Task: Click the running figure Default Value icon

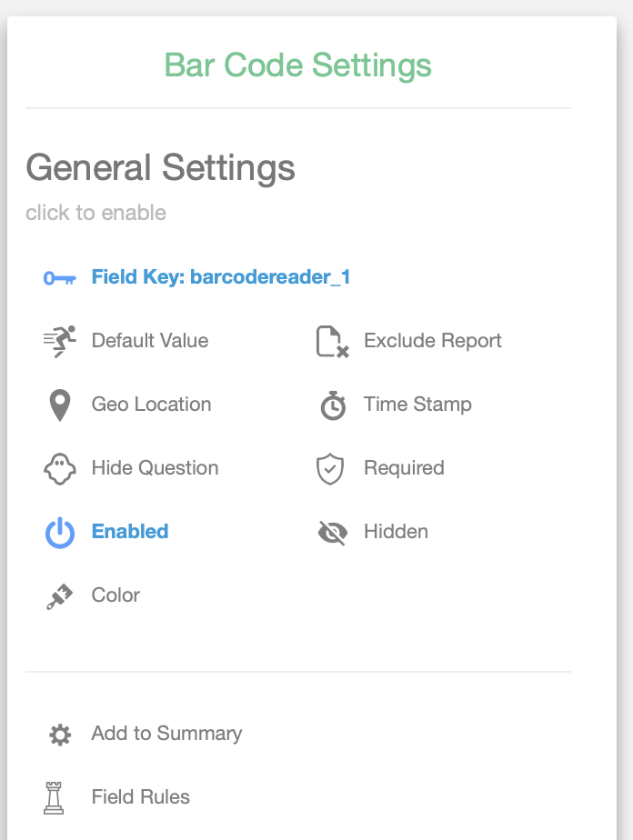Action: click(x=59, y=341)
